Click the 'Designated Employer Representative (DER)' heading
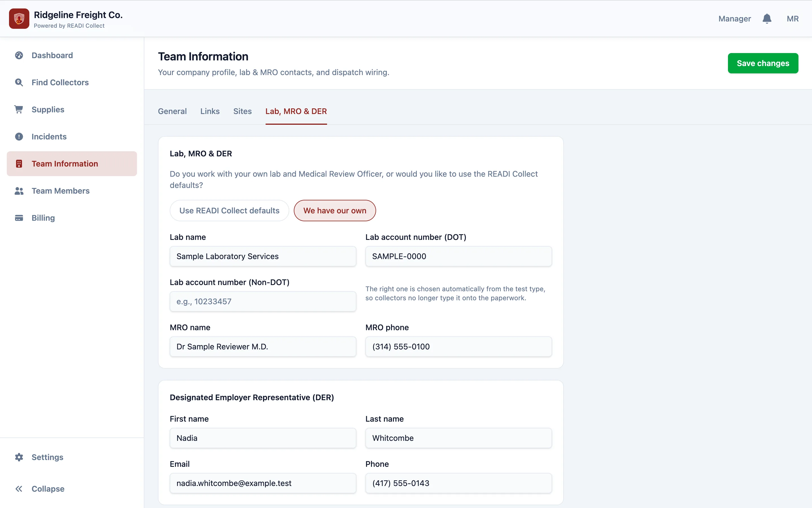The width and height of the screenshot is (812, 508). (x=252, y=397)
